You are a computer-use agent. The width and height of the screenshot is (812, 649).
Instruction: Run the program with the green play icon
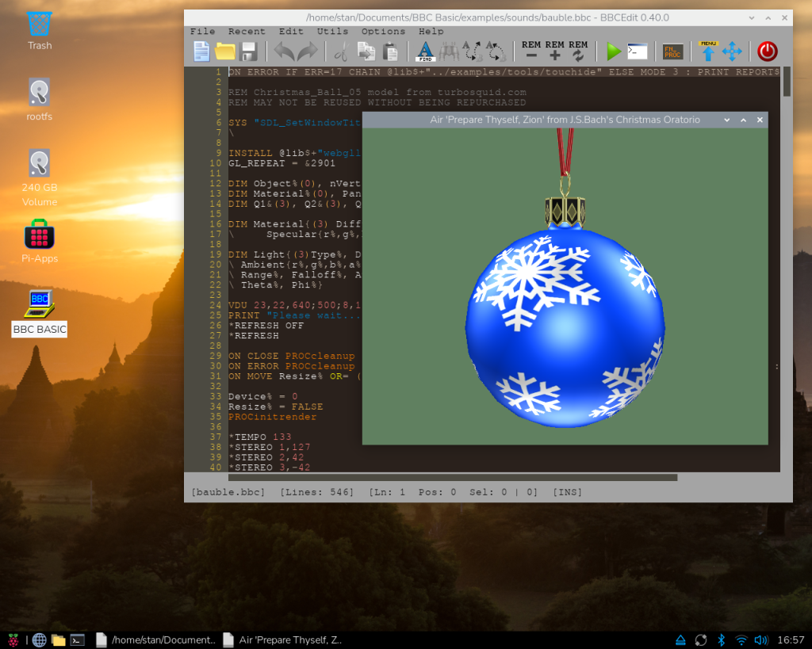pos(613,52)
